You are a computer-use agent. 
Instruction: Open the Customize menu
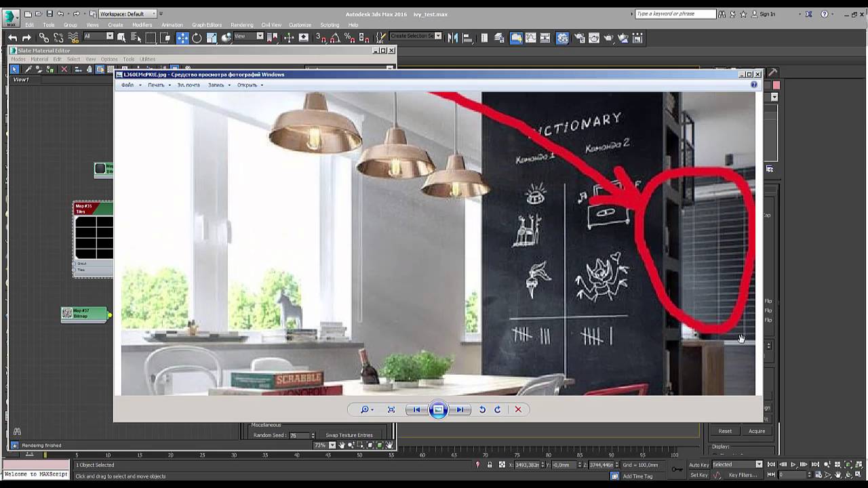[300, 25]
